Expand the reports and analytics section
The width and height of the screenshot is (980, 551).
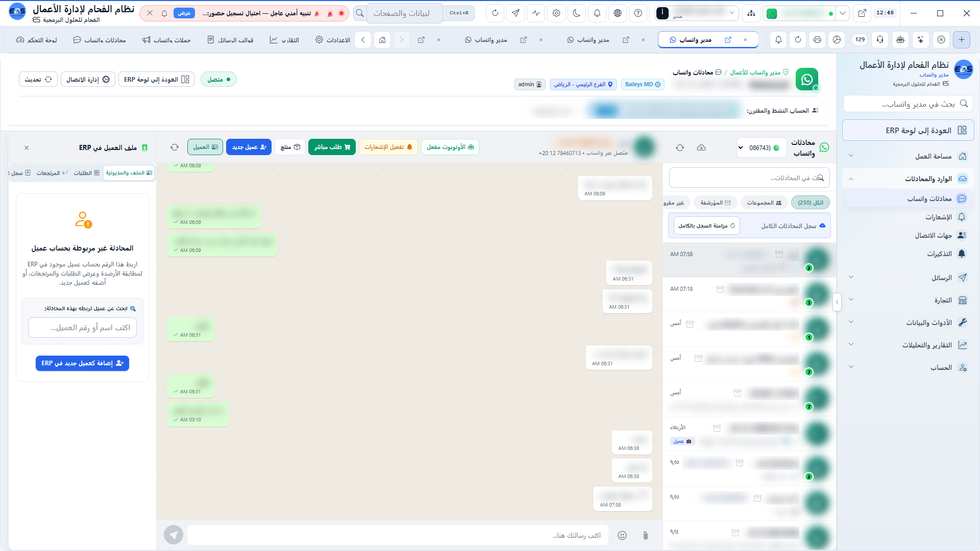909,345
